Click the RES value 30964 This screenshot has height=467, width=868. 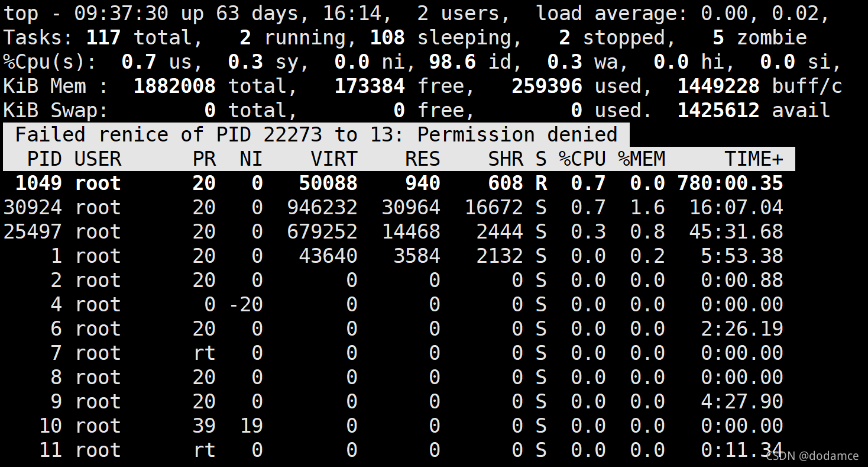coord(411,208)
